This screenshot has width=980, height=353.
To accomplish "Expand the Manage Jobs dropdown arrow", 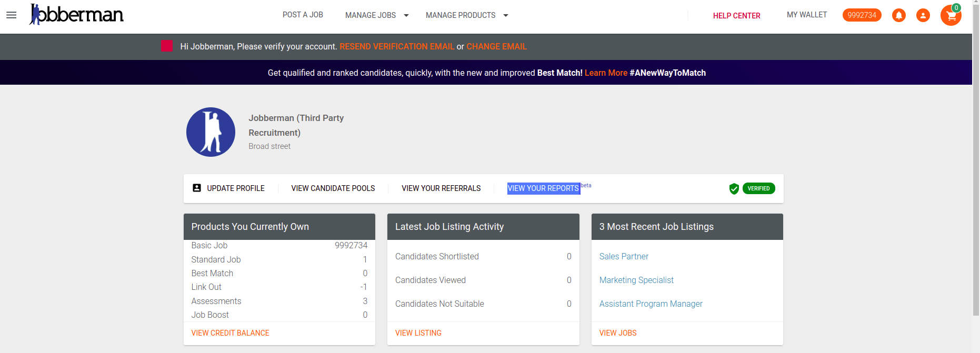I will pyautogui.click(x=406, y=15).
